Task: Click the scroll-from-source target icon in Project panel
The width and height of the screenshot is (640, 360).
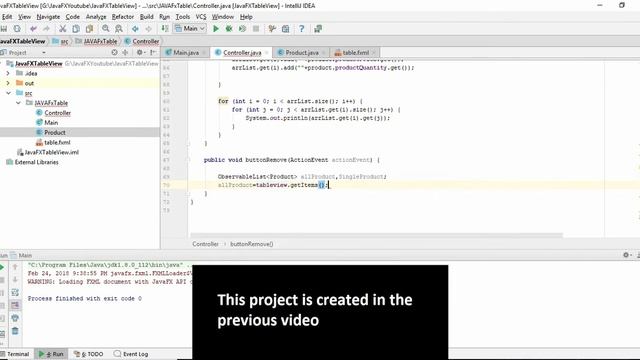Action: pyautogui.click(x=114, y=52)
